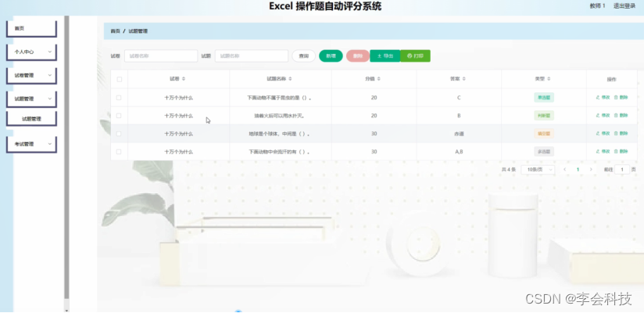644x313 pixels.
Task: Open 试卷管理 menu in sidebar
Action: pos(31,76)
